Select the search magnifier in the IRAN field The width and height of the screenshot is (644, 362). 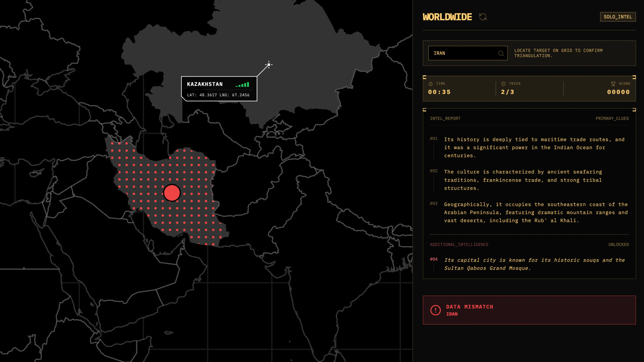pos(501,53)
